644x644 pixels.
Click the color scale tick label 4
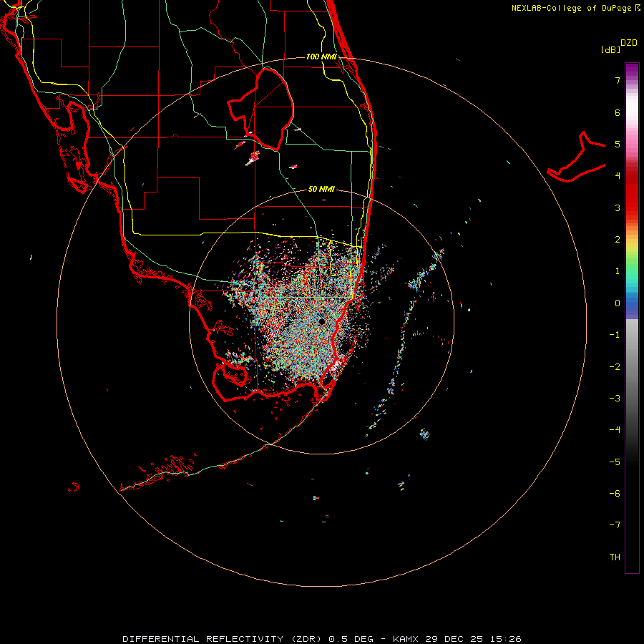tap(618, 176)
